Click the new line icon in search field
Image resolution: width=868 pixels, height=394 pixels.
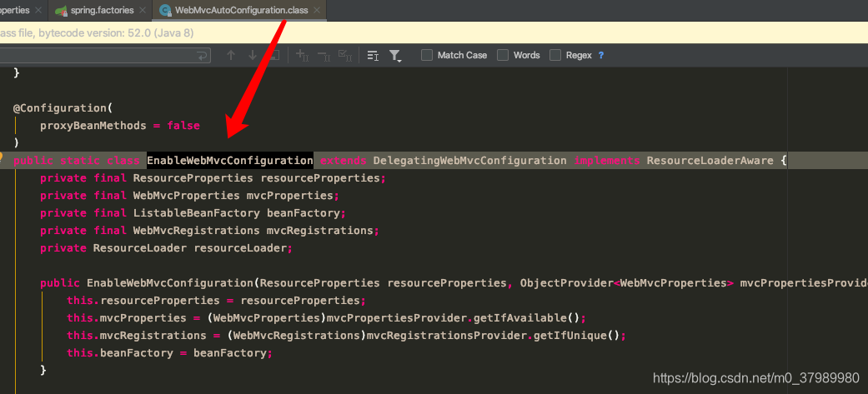pyautogui.click(x=203, y=55)
